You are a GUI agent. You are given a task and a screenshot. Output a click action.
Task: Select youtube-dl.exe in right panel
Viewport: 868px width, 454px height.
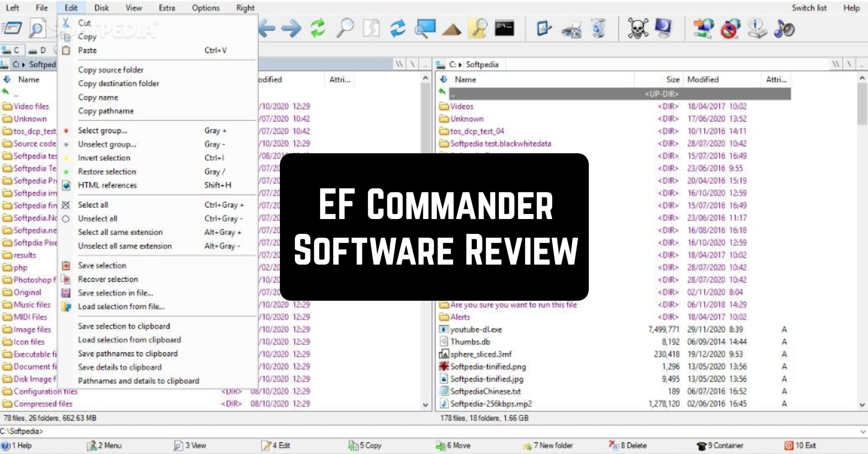pyautogui.click(x=476, y=330)
